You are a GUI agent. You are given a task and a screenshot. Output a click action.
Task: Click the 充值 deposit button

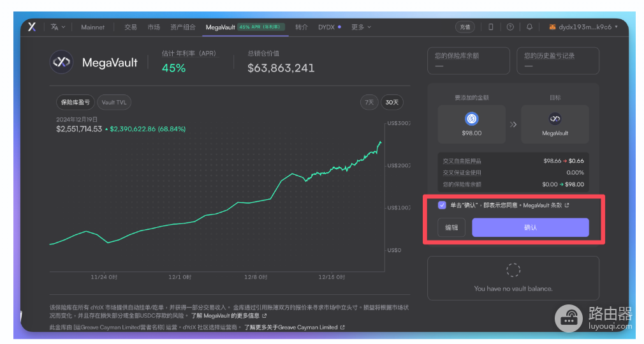tap(465, 27)
